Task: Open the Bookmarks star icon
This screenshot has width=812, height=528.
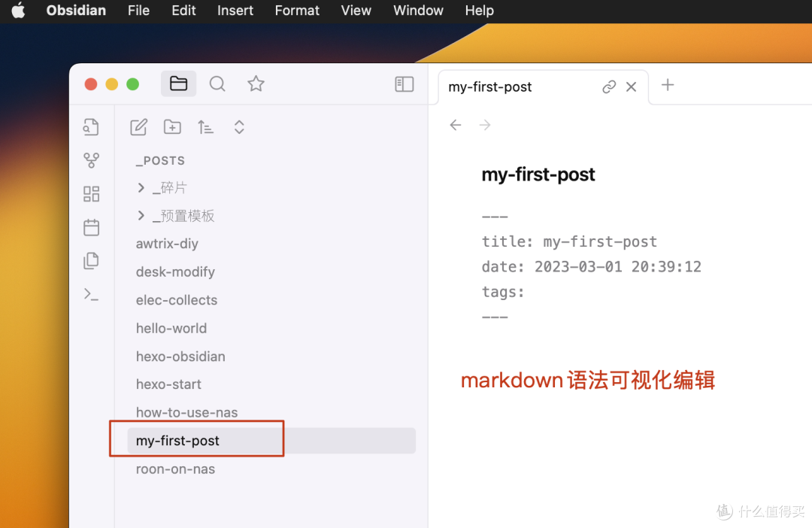Action: tap(256, 84)
